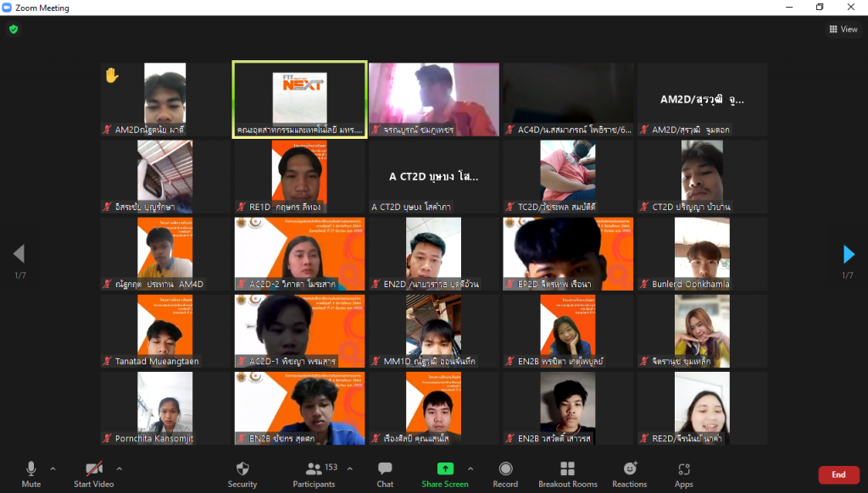Go to next page of participants
The image size is (868, 493).
tap(849, 254)
